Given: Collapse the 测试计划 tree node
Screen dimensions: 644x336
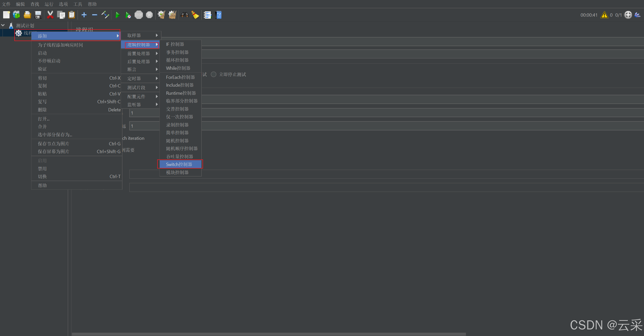Looking at the screenshot, I should [x=3, y=25].
